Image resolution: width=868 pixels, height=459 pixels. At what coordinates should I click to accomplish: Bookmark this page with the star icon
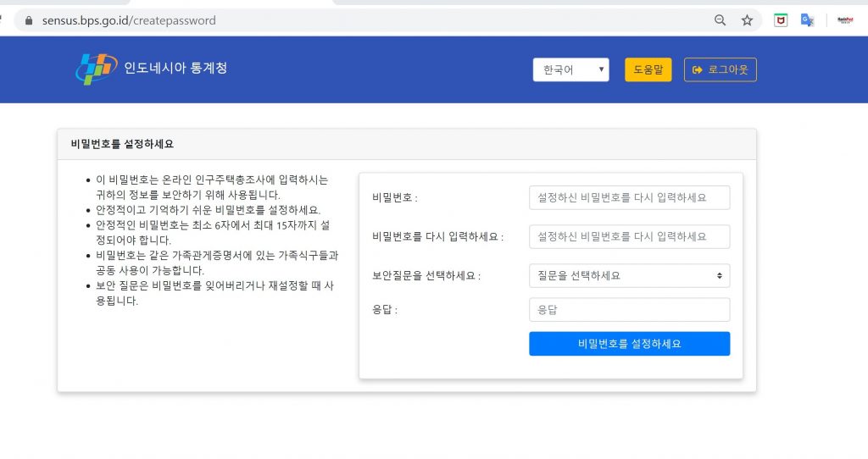[x=747, y=20]
